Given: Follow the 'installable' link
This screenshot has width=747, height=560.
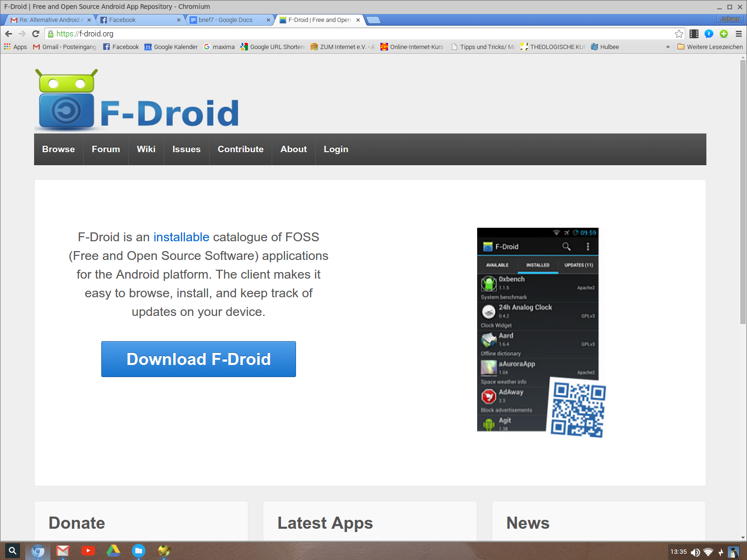Looking at the screenshot, I should pos(181,237).
